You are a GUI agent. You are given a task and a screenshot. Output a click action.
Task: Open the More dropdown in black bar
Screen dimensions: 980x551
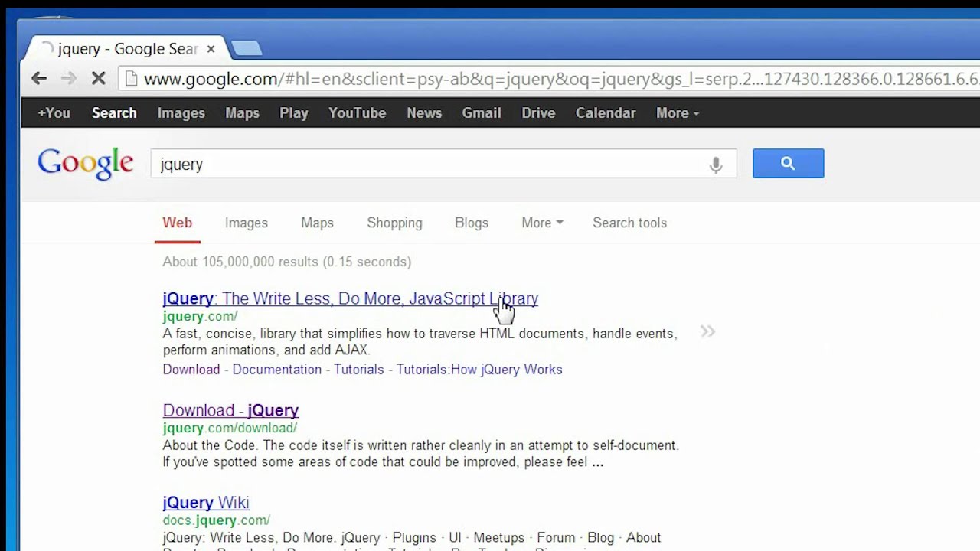[x=678, y=112]
